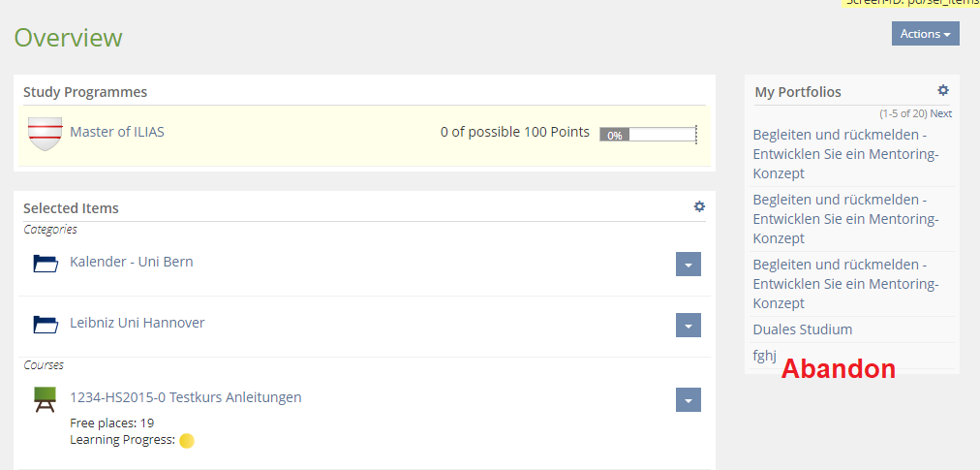
Task: Open the Kalender - Uni Bern category
Action: point(131,262)
